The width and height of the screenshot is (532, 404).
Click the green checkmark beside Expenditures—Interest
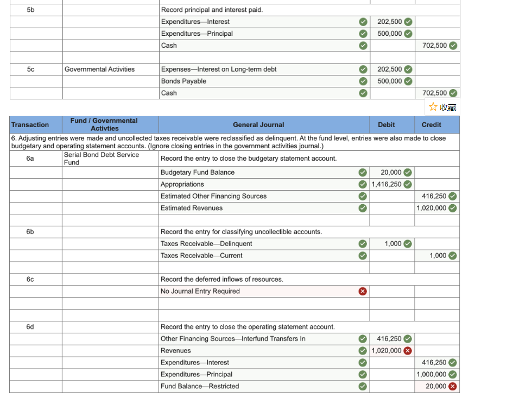(362, 22)
